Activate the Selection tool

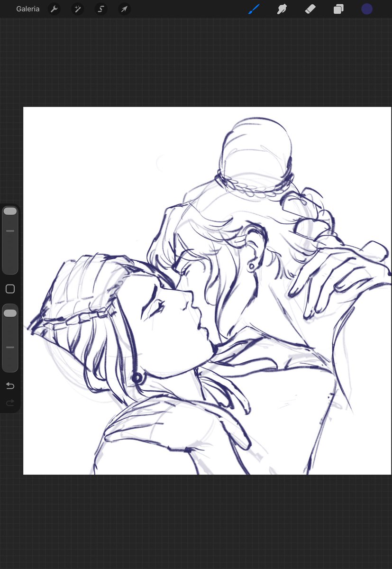[100, 9]
